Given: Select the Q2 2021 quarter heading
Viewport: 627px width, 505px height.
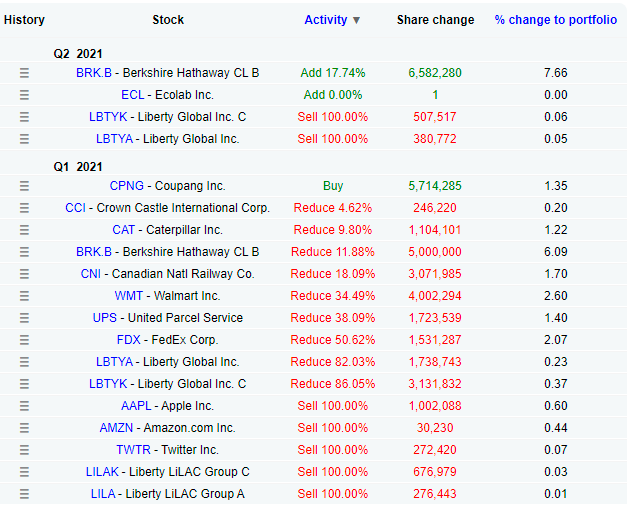Looking at the screenshot, I should tap(78, 54).
